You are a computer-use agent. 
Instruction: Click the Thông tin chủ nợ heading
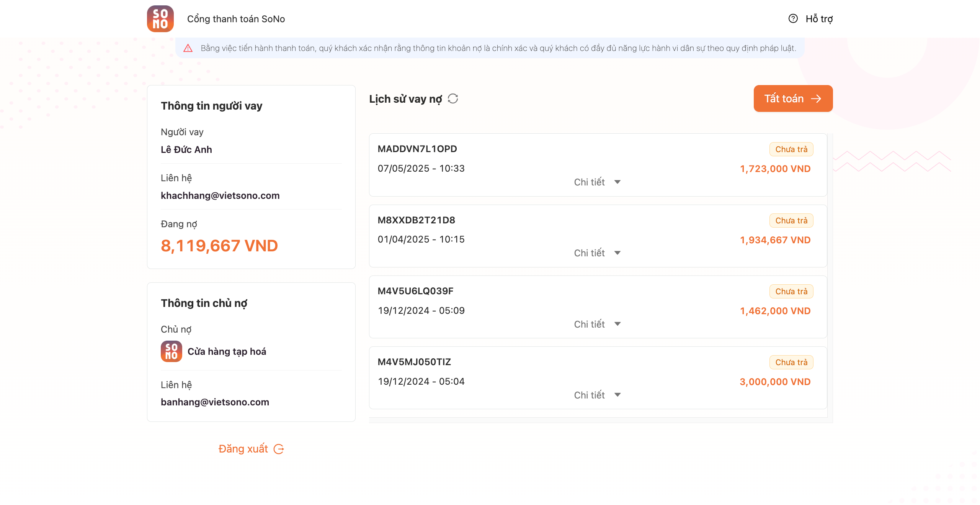[x=204, y=303]
